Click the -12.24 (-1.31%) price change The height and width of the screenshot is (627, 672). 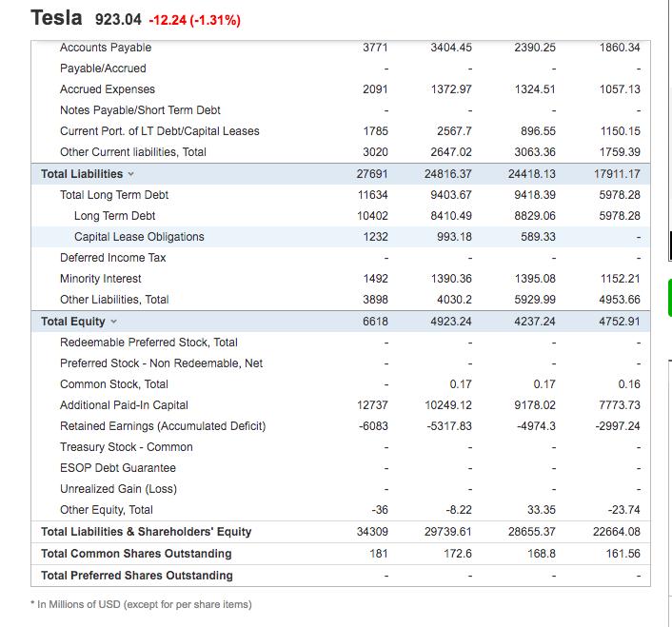tap(194, 20)
